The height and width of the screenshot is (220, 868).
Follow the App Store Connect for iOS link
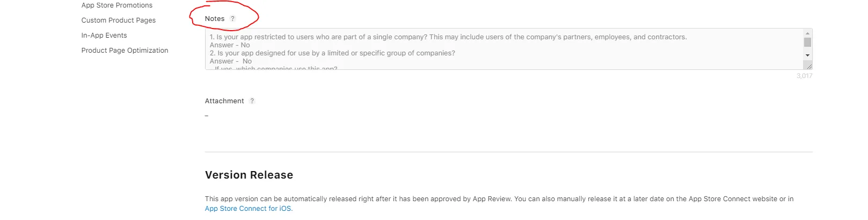point(249,209)
